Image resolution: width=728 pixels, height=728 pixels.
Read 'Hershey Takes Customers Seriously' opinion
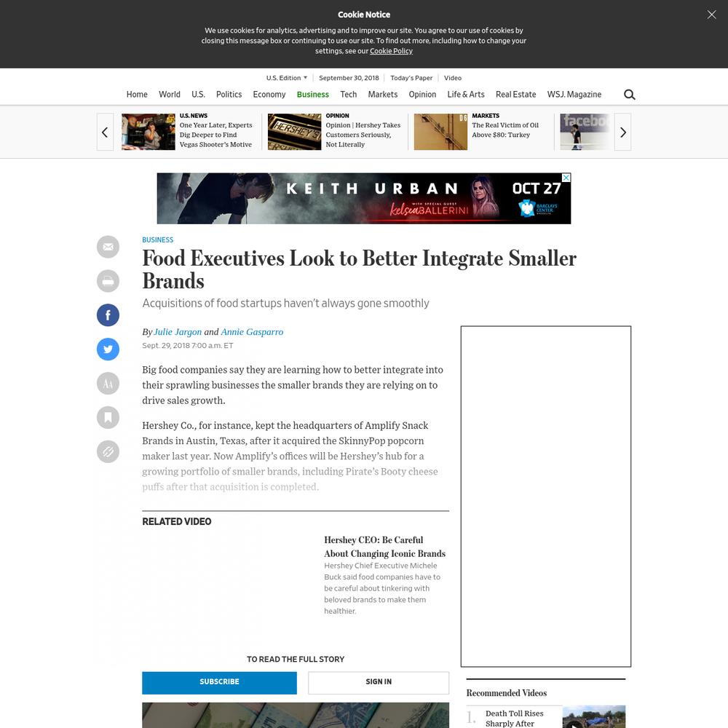(363, 135)
